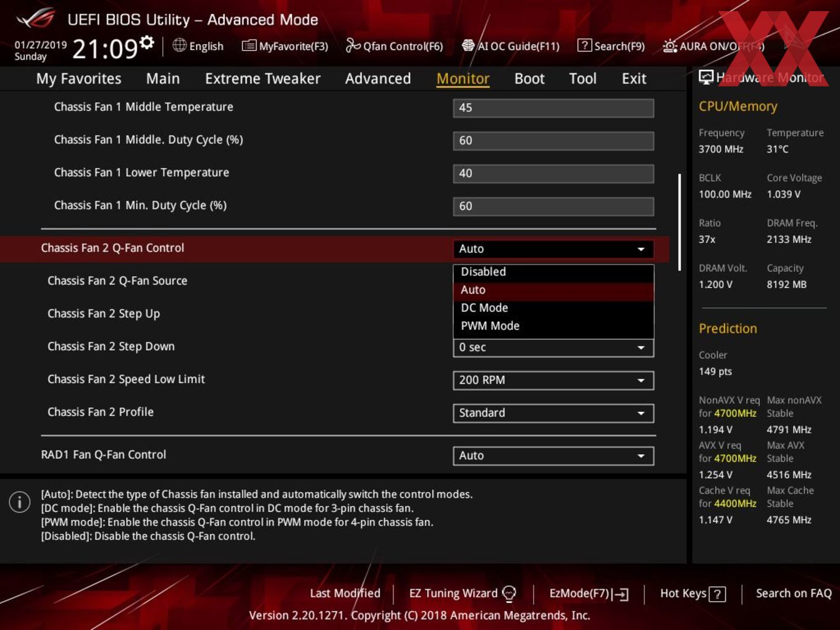Open AI OC Guide(F11)

click(511, 46)
